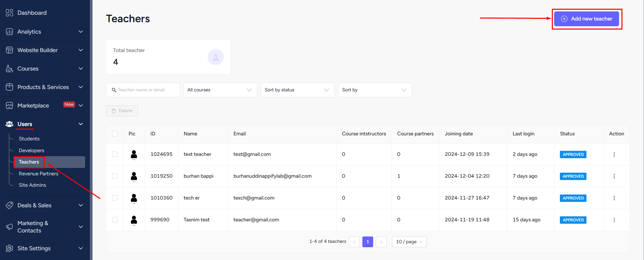Click the Marketplace store icon

point(9,105)
